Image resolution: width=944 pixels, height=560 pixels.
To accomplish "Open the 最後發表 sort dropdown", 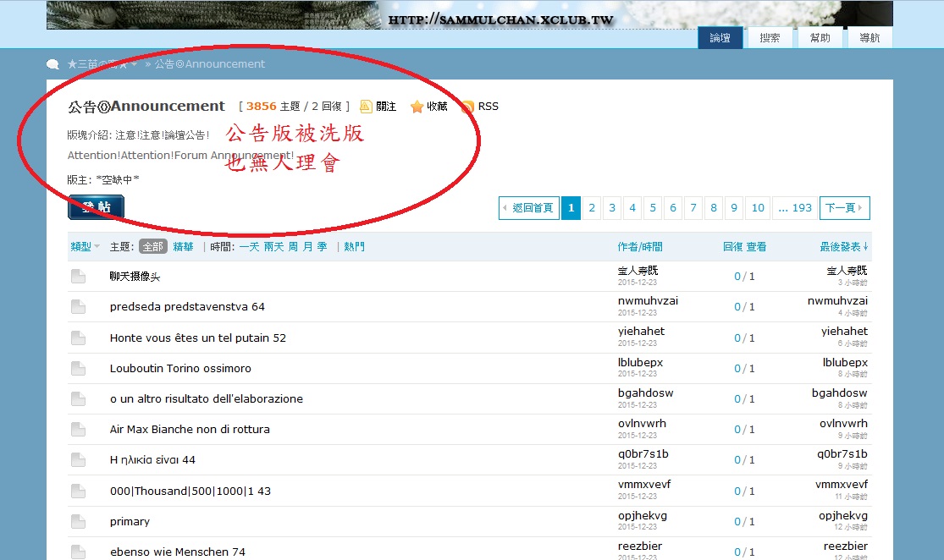I will (843, 247).
